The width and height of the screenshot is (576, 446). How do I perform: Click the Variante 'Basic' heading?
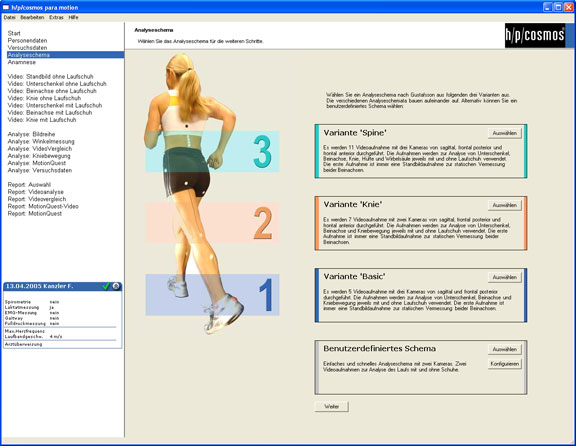(x=354, y=276)
